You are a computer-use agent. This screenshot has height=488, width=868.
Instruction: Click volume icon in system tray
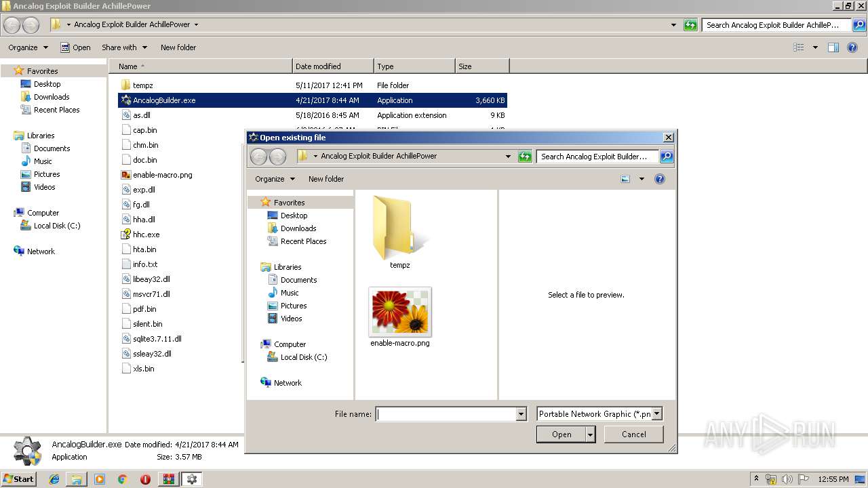coord(786,479)
